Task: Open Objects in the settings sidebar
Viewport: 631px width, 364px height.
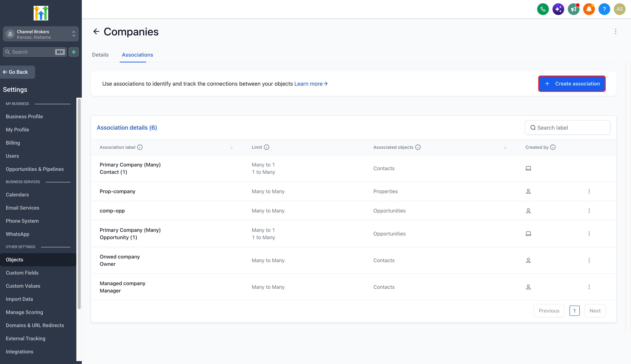Action: coord(38,260)
